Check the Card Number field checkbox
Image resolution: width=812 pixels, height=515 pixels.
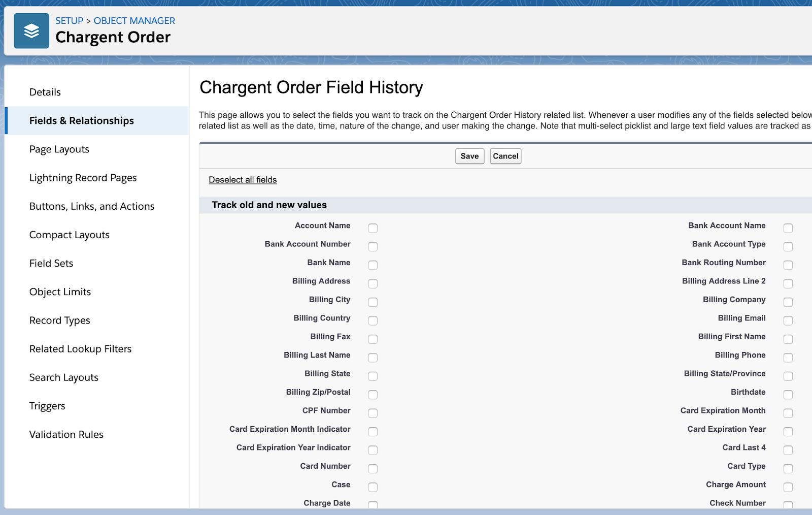coord(373,468)
